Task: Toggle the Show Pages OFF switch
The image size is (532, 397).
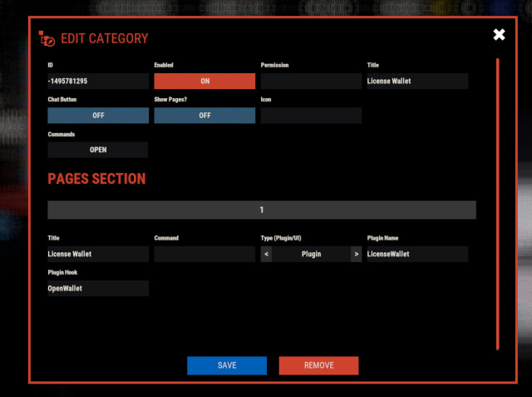Action: pyautogui.click(x=204, y=116)
